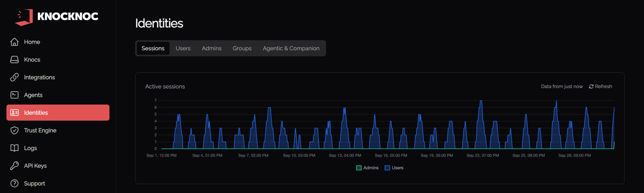This screenshot has width=644, height=193.
Task: Open Support in the sidebar
Action: 58,183
